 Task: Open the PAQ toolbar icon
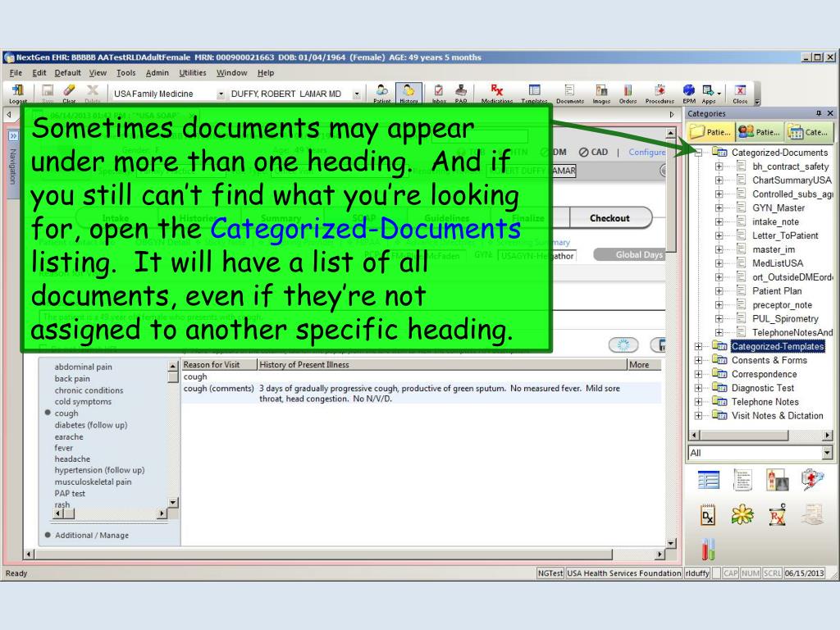(461, 94)
